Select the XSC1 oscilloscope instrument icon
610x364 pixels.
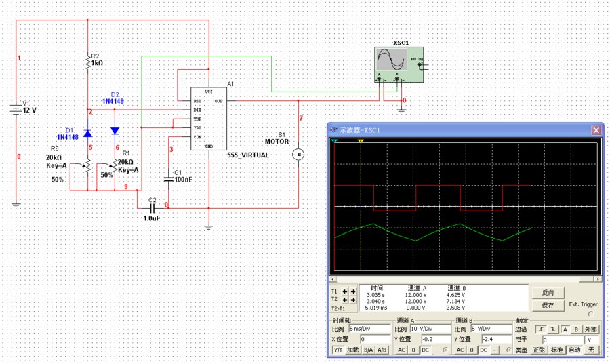pyautogui.click(x=399, y=64)
